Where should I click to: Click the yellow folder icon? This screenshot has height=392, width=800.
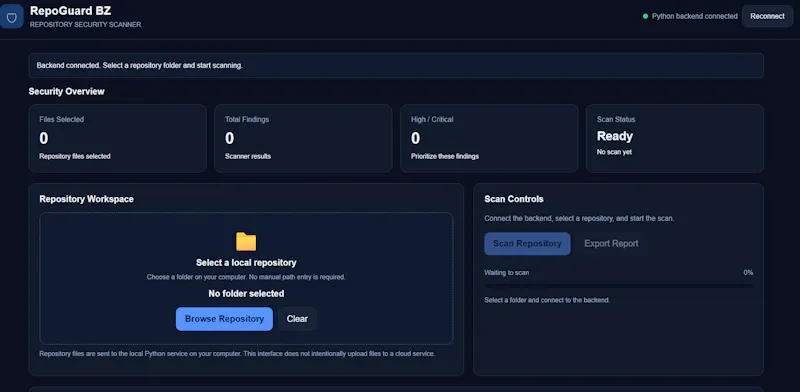pyautogui.click(x=246, y=241)
